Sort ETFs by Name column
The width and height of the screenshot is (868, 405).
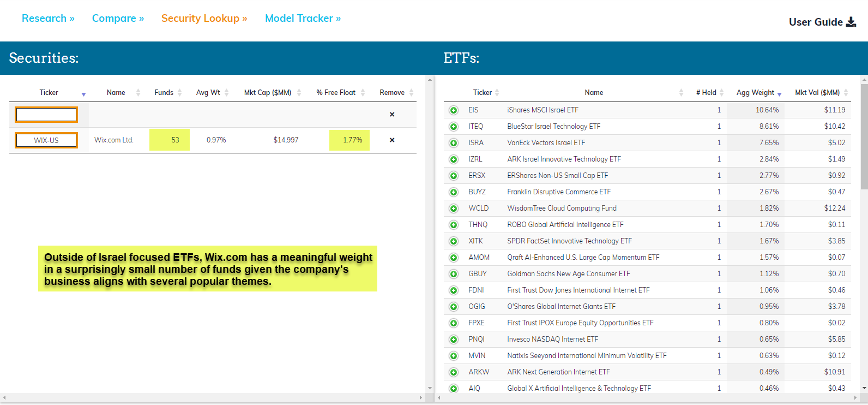pos(594,93)
